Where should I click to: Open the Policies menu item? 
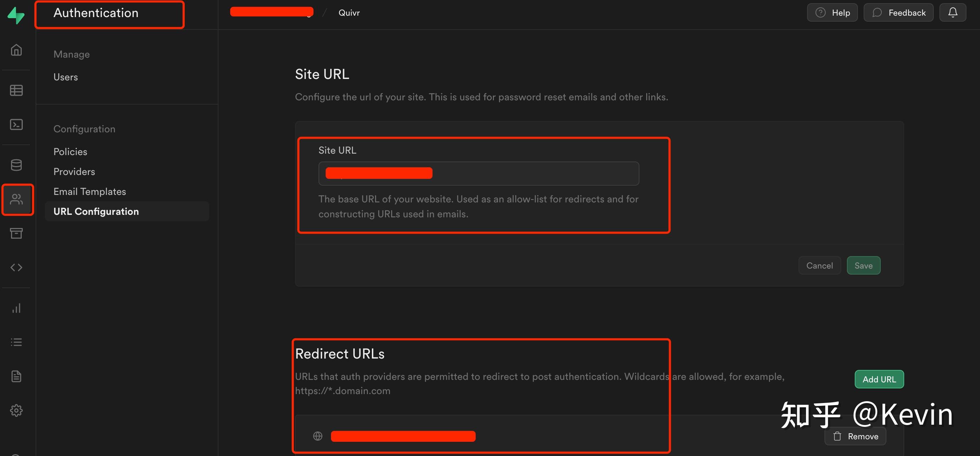(x=70, y=152)
